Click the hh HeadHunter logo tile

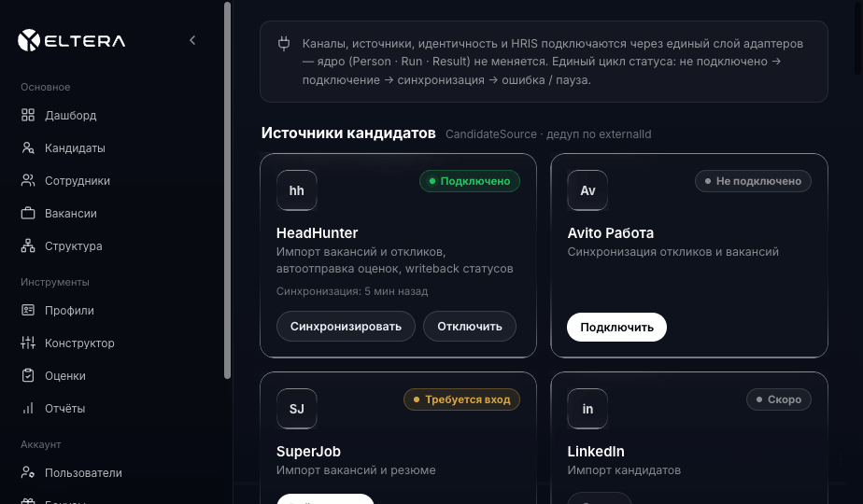tap(297, 190)
